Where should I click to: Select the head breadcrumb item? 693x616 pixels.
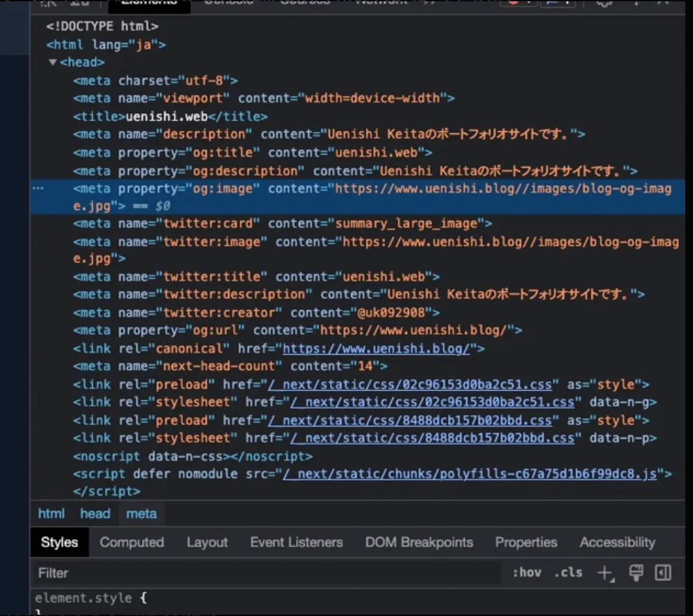pyautogui.click(x=95, y=514)
